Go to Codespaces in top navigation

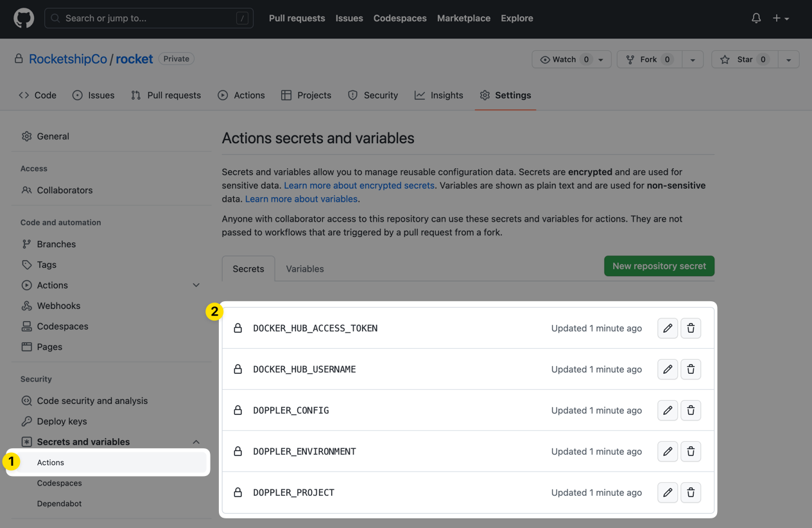[400, 18]
